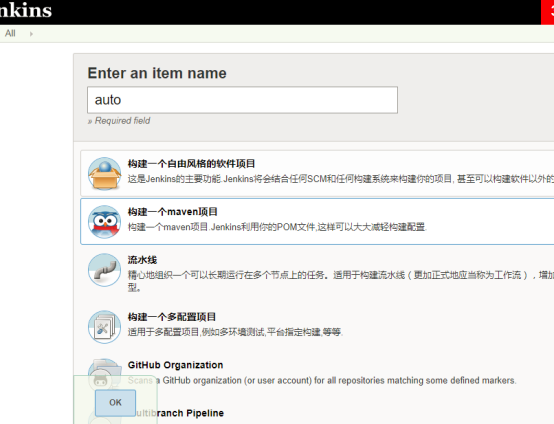Click the maven project POM description
Image resolution: width=554 pixels, height=424 pixels.
[277, 227]
